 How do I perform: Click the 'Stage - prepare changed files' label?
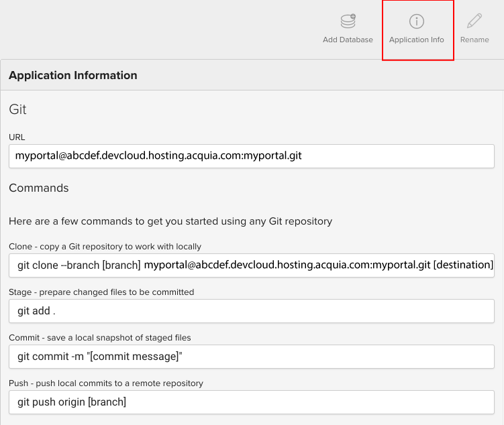tap(101, 292)
